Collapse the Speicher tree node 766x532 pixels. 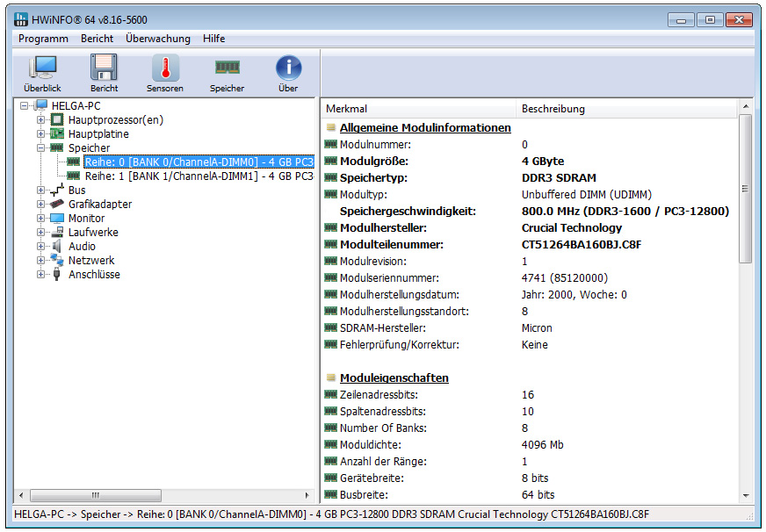point(41,148)
